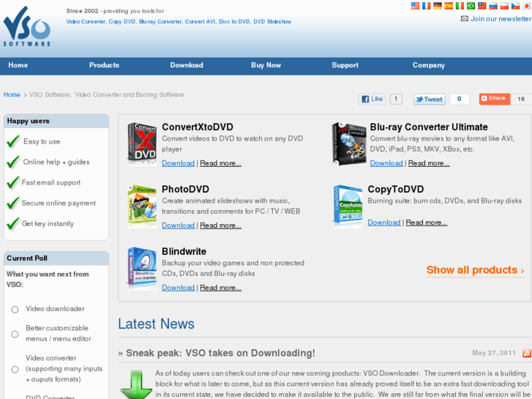
Task: Click the orange Share button
Action: 495,99
